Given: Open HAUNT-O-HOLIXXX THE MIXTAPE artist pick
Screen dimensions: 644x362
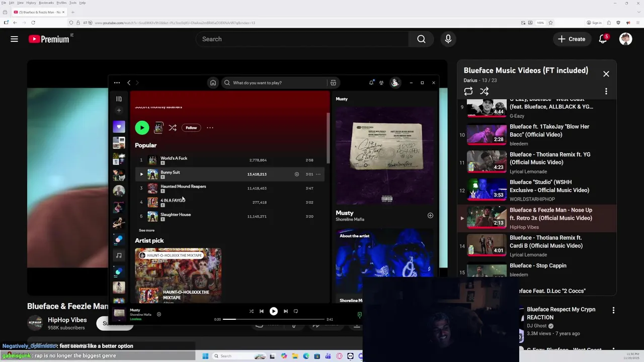Looking at the screenshot, I should [x=178, y=275].
